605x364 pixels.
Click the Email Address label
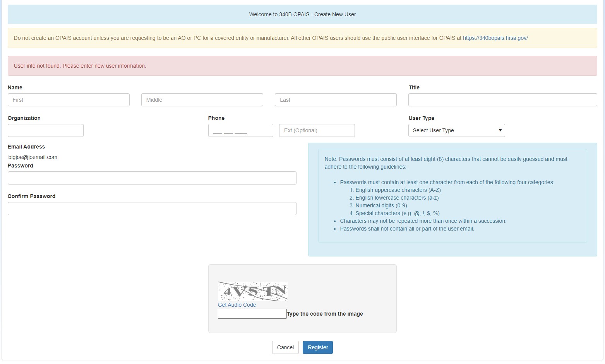click(x=26, y=147)
